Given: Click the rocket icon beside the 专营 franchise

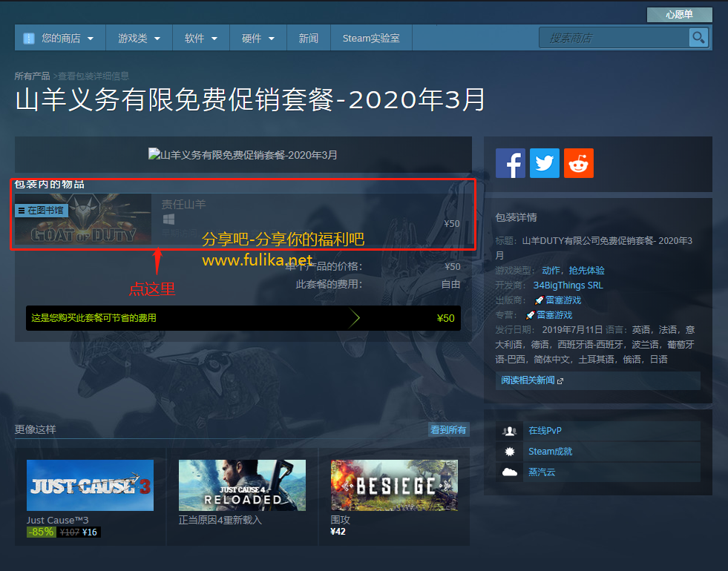Looking at the screenshot, I should pos(530,315).
